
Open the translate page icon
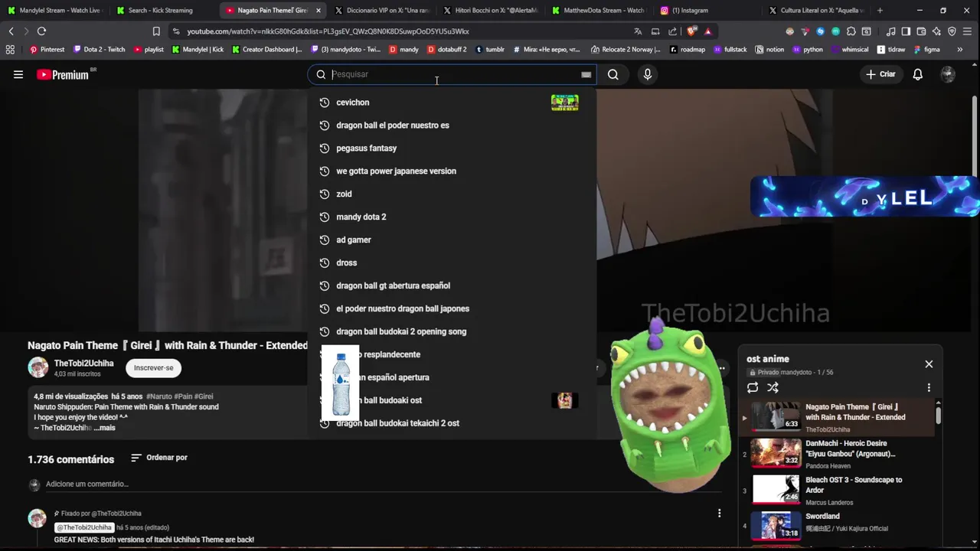(638, 31)
